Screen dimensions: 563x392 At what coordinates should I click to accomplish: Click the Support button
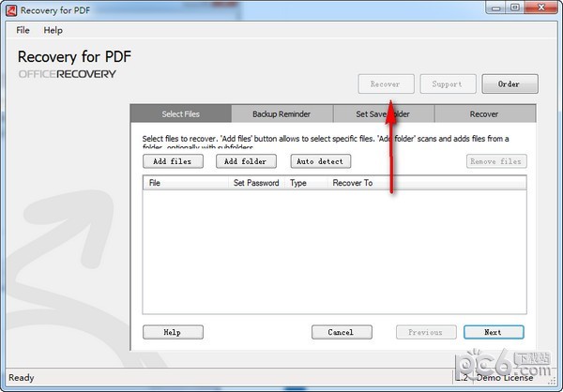coord(448,84)
